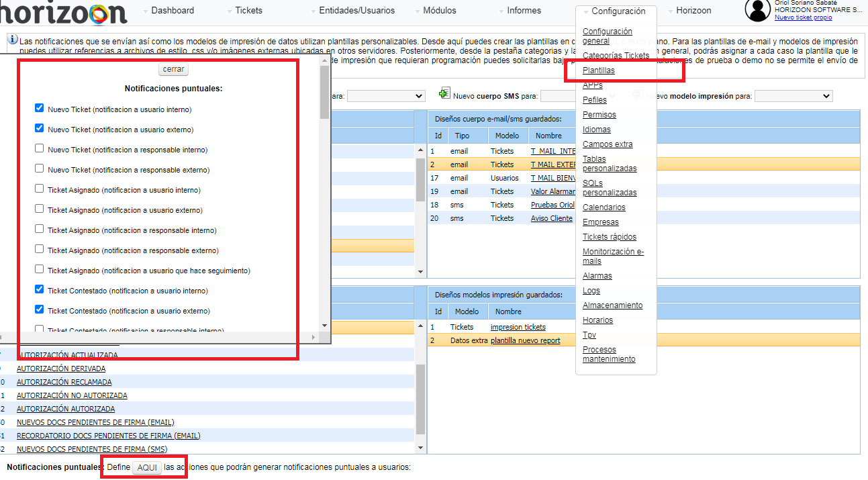Open Logs from the Configuración menu
868x480 pixels.
pyautogui.click(x=591, y=291)
